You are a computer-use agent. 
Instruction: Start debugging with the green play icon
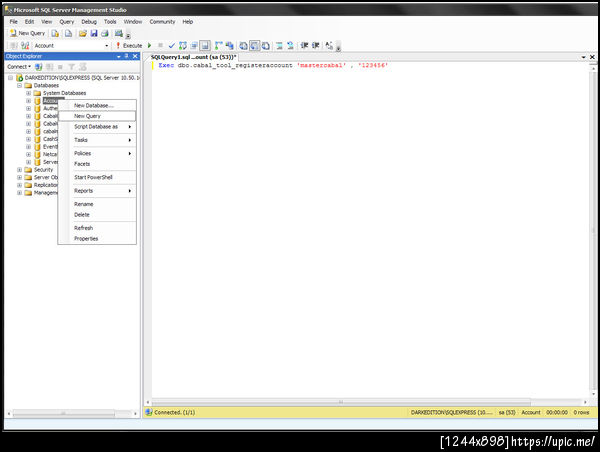point(150,46)
